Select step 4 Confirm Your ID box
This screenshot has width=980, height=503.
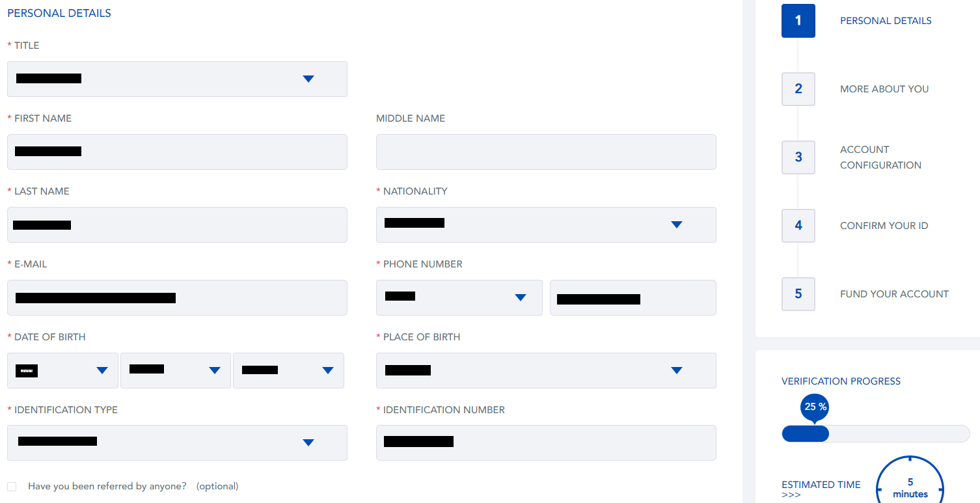[798, 226]
